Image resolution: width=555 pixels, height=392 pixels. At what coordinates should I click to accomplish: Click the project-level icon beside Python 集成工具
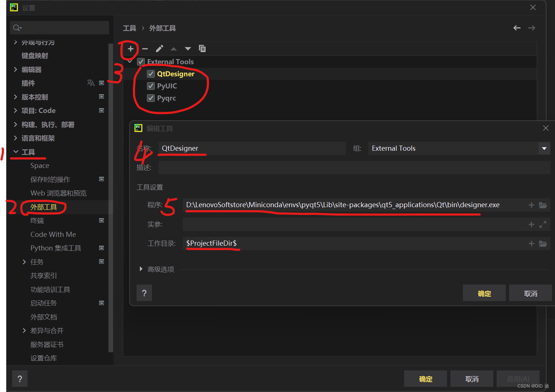[102, 248]
